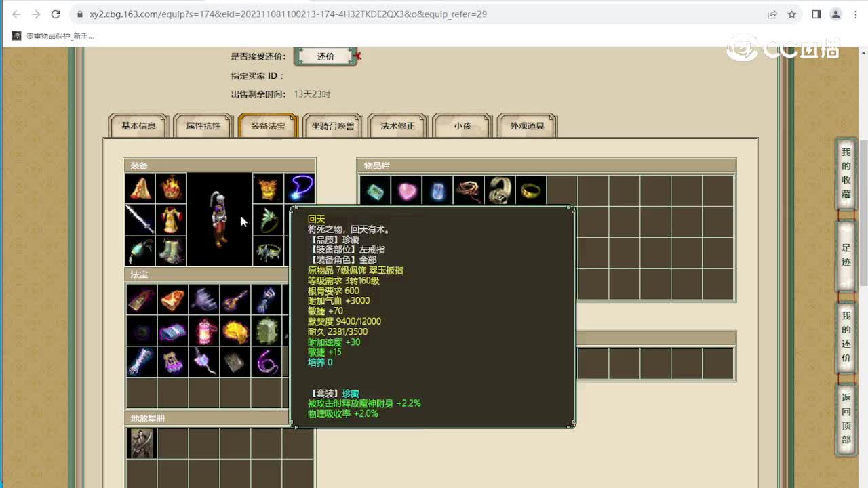Open the browser profile avatar
868x488 pixels.
pyautogui.click(x=836, y=14)
